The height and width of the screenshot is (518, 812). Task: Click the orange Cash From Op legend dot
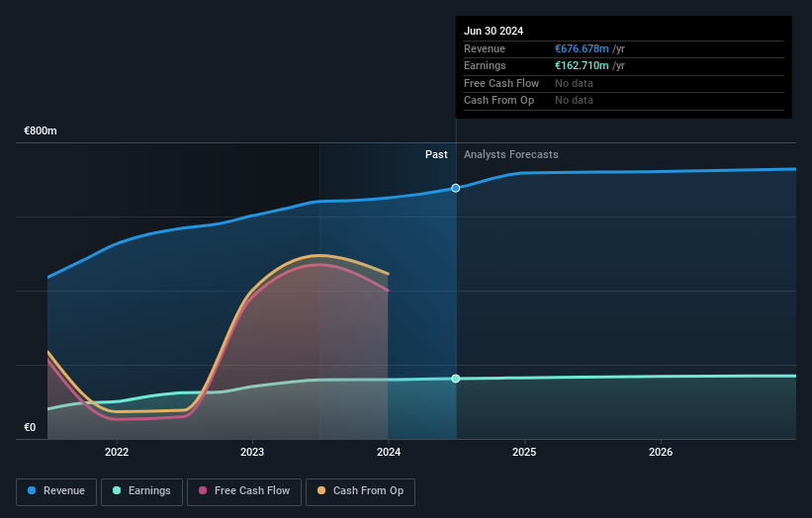click(321, 490)
